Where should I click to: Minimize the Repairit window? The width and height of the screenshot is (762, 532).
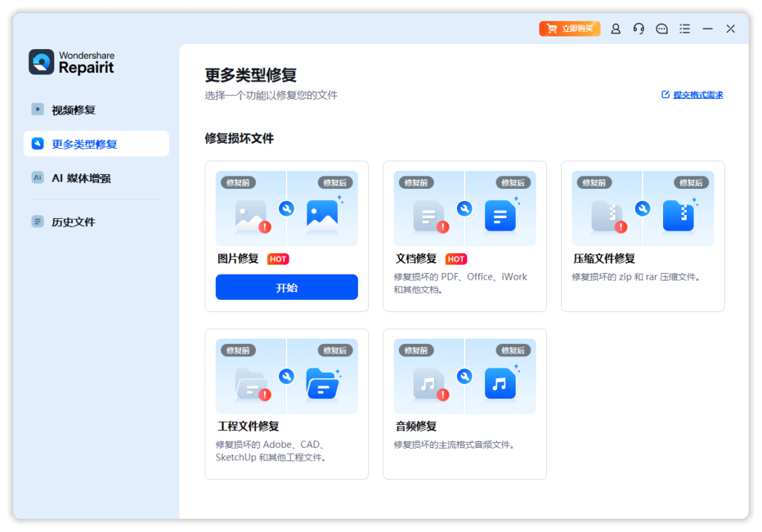[708, 29]
